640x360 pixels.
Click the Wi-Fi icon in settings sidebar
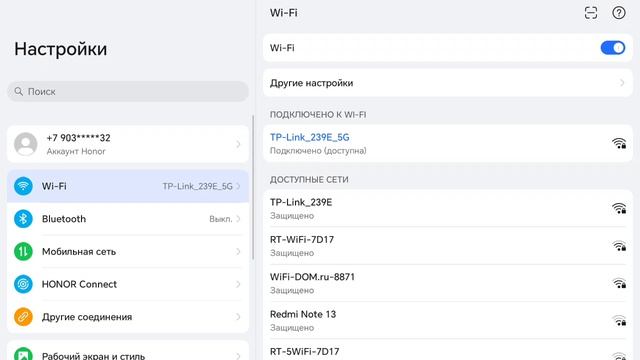[23, 186]
